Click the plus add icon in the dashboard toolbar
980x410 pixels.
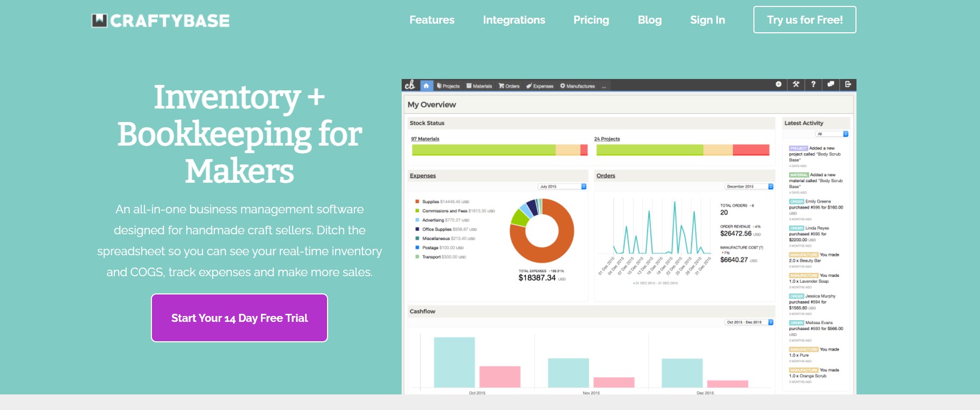(779, 84)
